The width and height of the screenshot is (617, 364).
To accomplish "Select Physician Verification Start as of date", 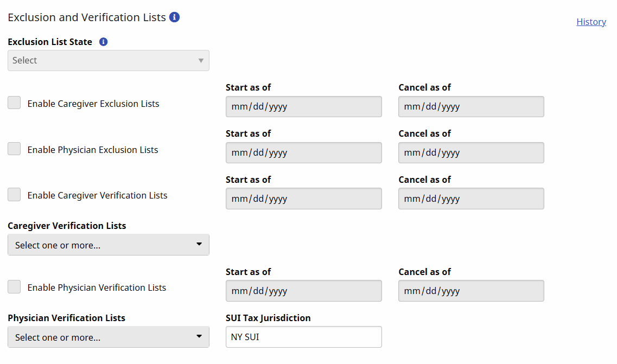I will (303, 291).
